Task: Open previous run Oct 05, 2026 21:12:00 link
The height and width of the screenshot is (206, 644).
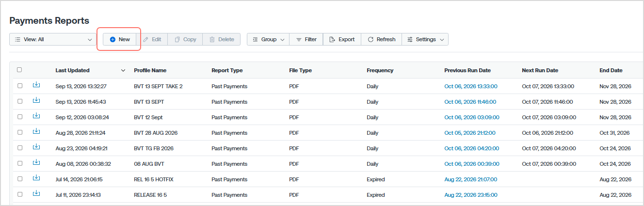Action: click(470, 133)
